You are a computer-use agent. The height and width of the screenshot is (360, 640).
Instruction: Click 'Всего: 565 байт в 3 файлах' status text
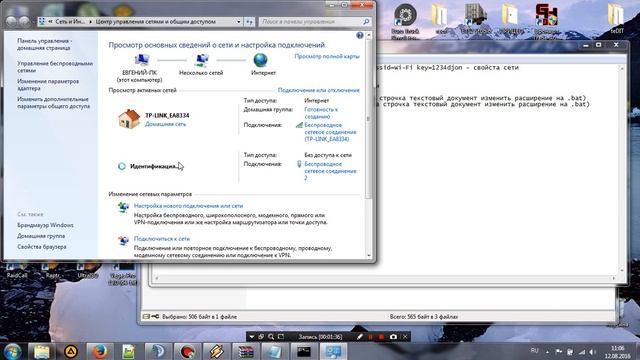(x=424, y=317)
